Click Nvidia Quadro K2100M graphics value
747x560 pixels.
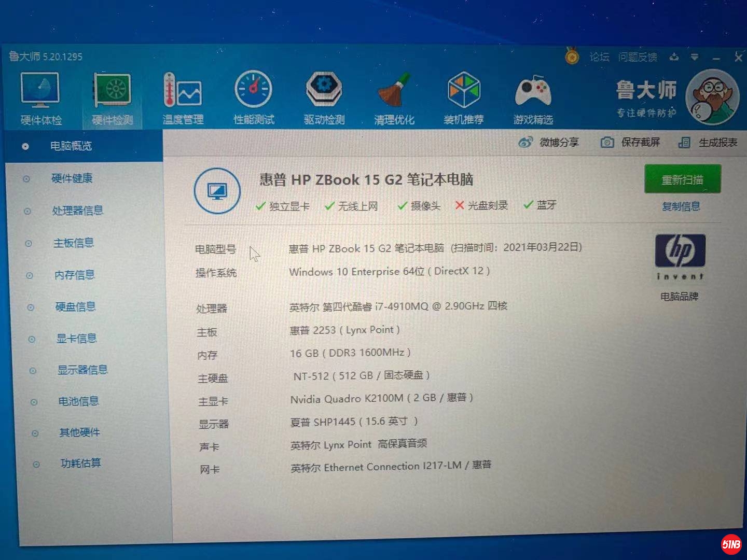click(381, 398)
